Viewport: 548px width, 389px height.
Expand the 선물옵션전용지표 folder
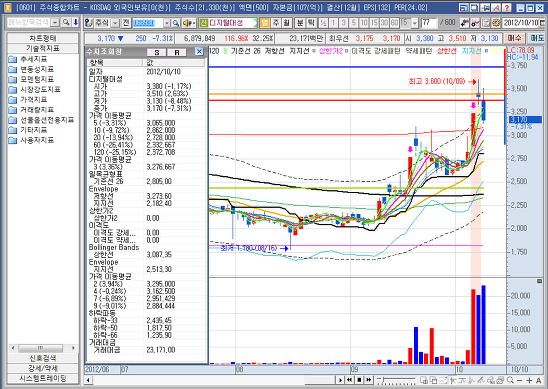pyautogui.click(x=41, y=120)
